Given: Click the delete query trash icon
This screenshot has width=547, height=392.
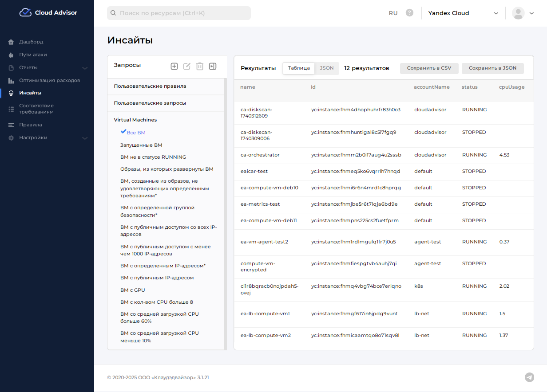Looking at the screenshot, I should (x=200, y=66).
